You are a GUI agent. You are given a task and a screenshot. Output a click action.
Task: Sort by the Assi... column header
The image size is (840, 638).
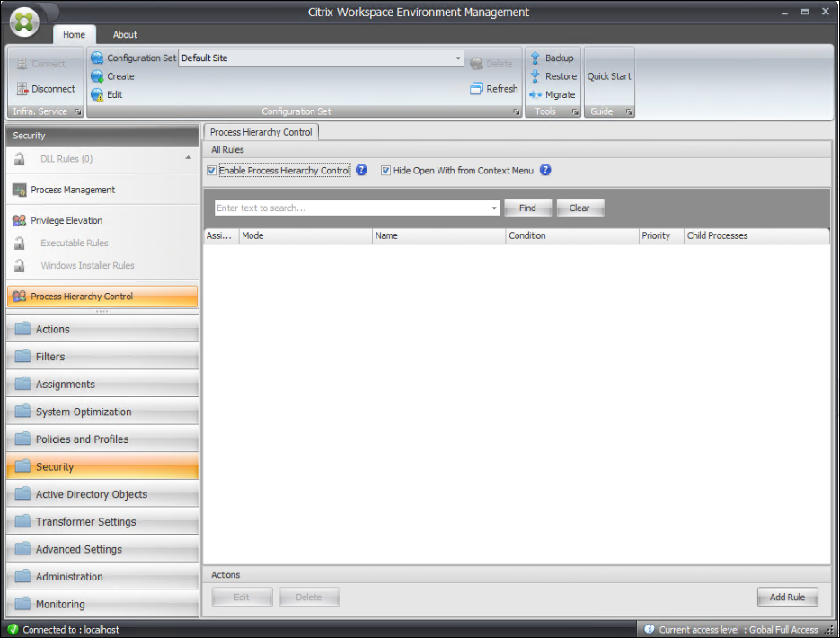[x=221, y=235]
